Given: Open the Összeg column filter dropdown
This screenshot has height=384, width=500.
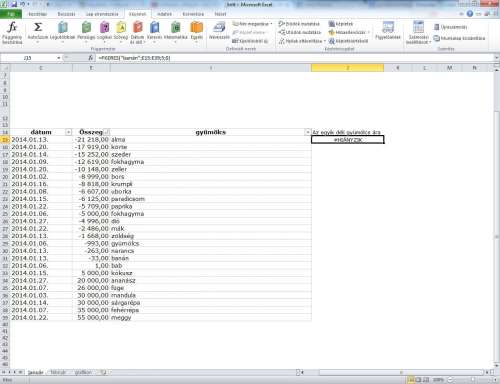Looking at the screenshot, I should coord(106,132).
